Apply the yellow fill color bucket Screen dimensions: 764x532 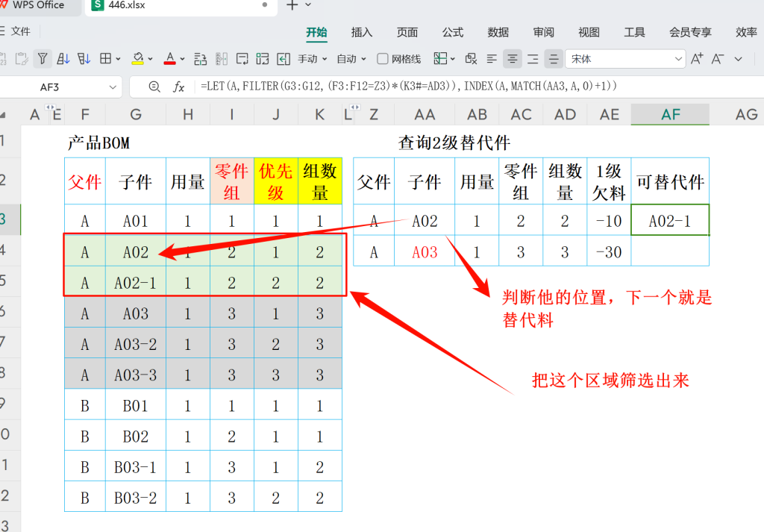click(x=138, y=59)
